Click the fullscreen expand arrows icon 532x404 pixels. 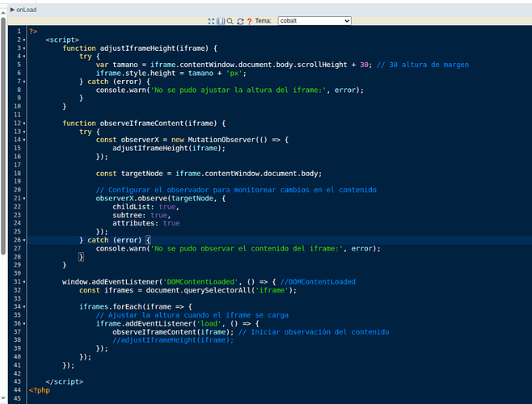pos(212,21)
